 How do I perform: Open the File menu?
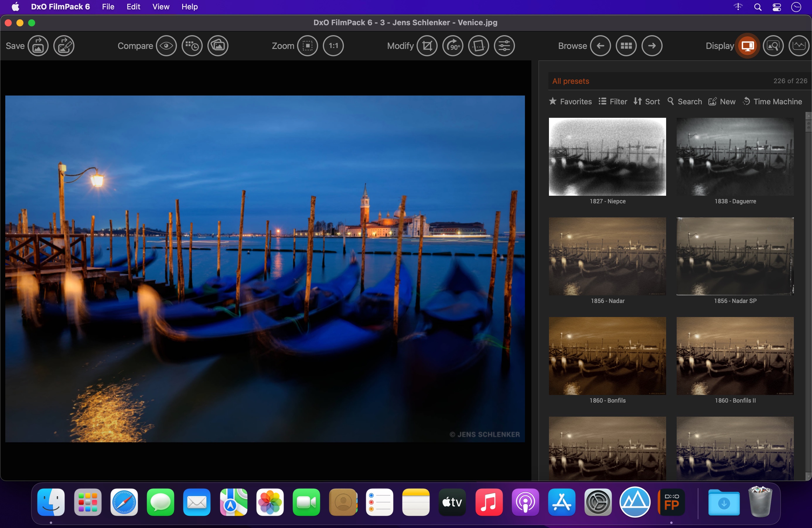click(x=108, y=7)
